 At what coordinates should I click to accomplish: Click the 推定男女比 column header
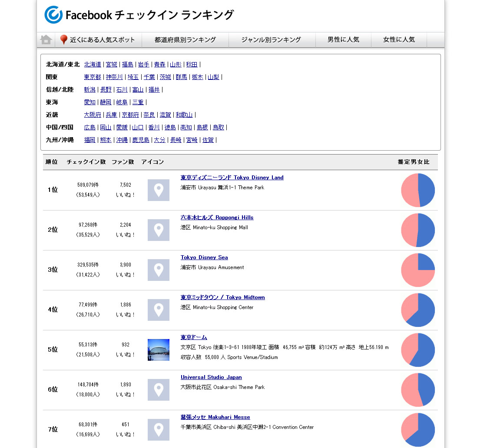414,162
